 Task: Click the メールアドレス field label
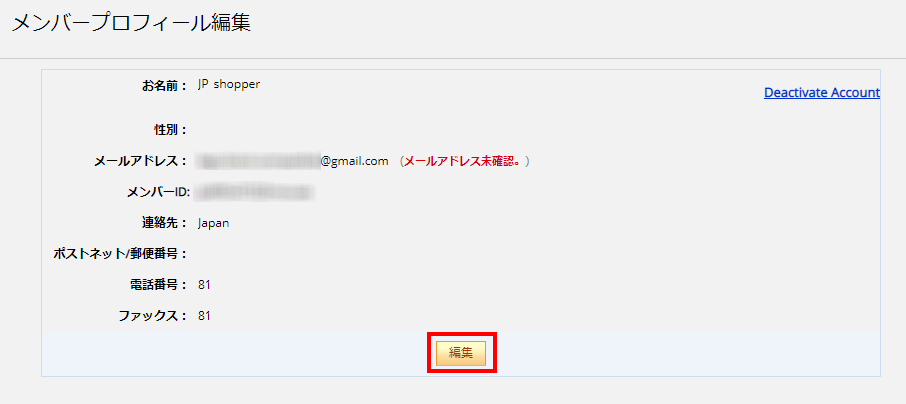click(x=141, y=161)
